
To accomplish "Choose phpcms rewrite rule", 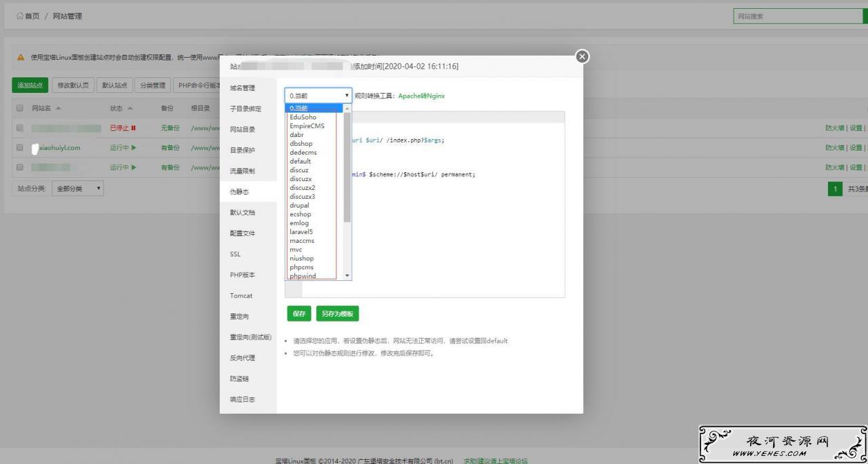I will tap(315, 267).
